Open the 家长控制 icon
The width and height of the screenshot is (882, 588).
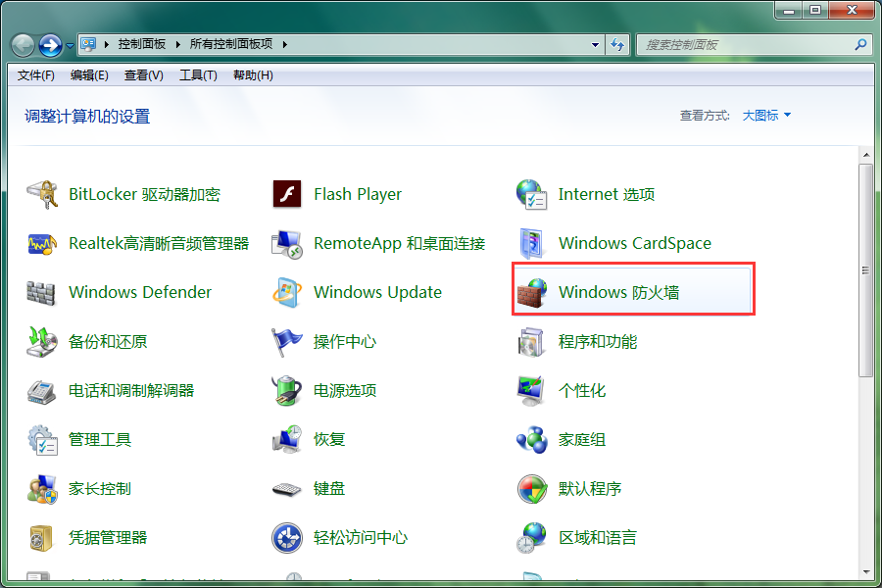tap(41, 489)
